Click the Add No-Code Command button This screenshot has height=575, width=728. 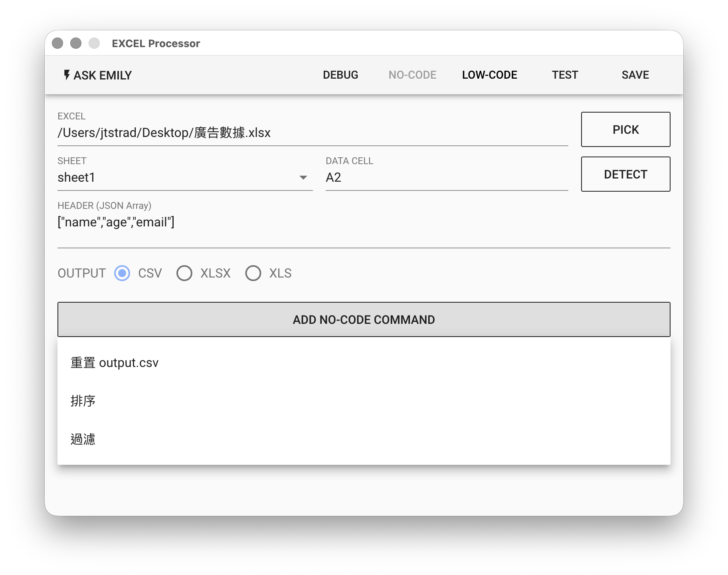coord(364,319)
